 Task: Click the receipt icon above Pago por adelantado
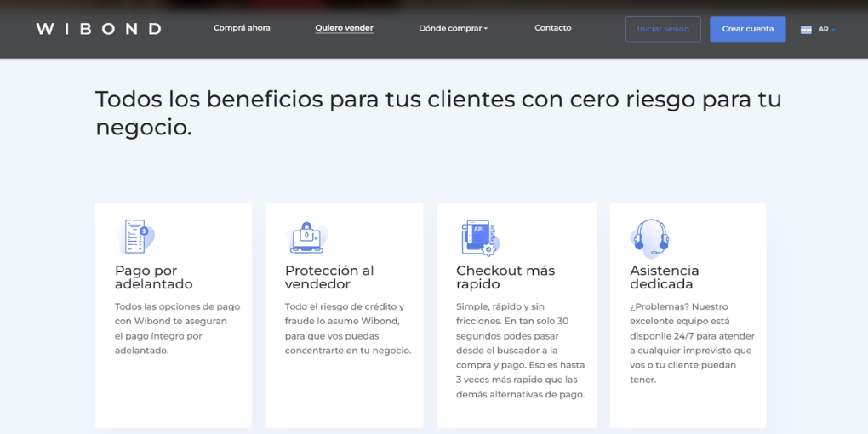(x=135, y=237)
